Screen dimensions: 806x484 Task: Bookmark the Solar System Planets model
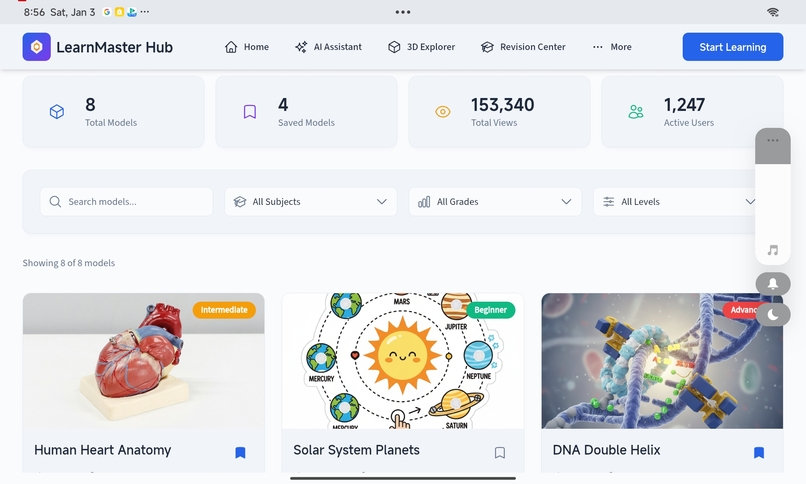pos(500,452)
